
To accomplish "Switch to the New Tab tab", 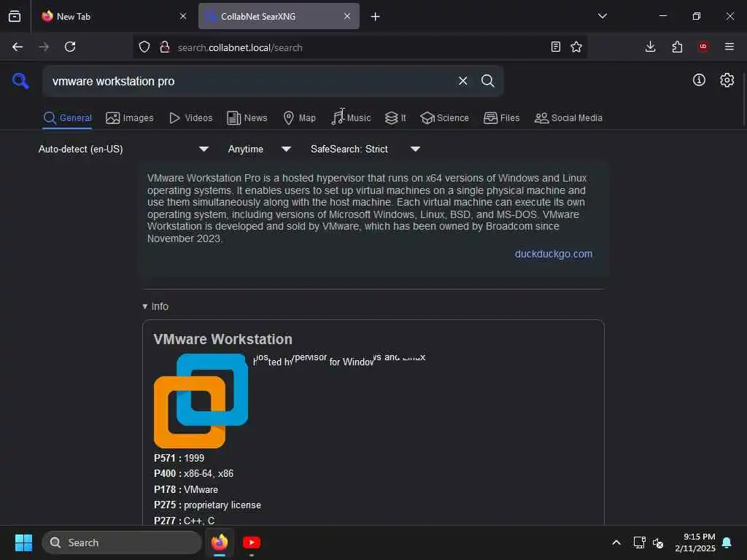I will (113, 16).
